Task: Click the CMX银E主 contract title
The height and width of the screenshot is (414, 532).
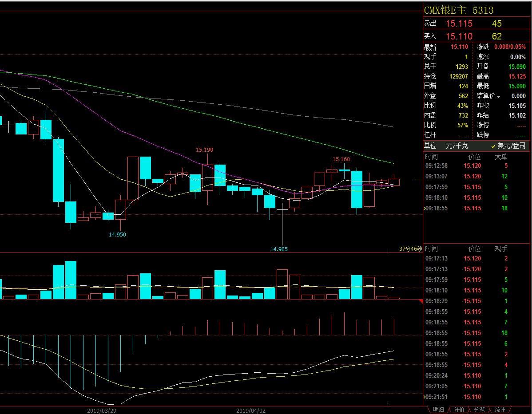Action: tap(445, 10)
